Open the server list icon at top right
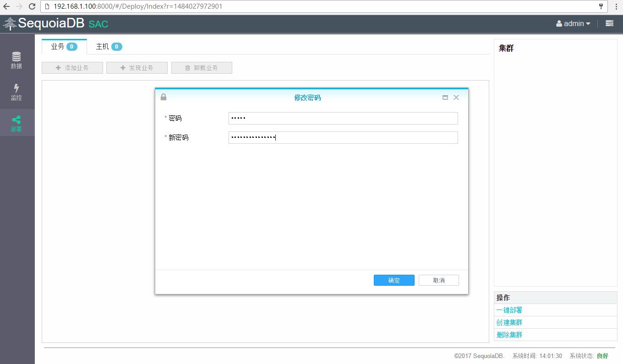623x364 pixels. (609, 23)
